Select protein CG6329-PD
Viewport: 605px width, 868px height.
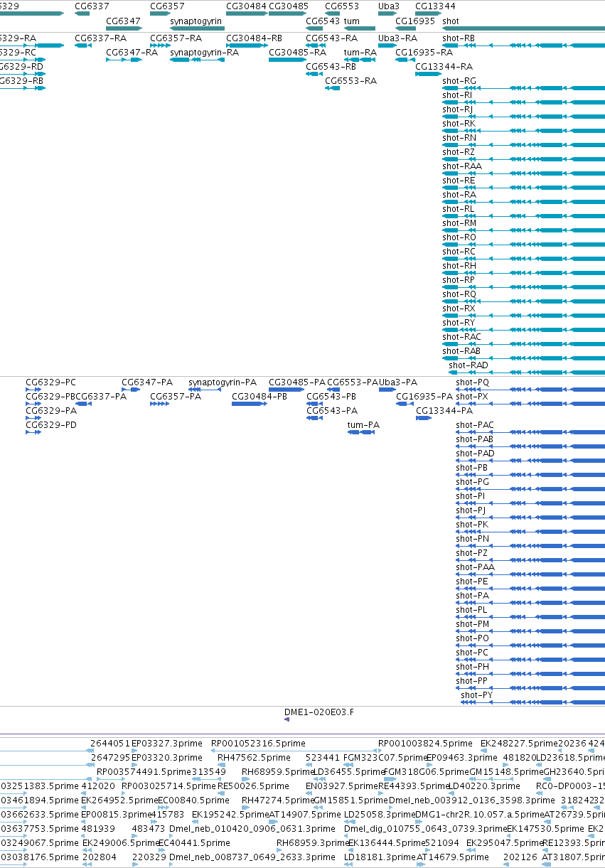tap(50, 424)
